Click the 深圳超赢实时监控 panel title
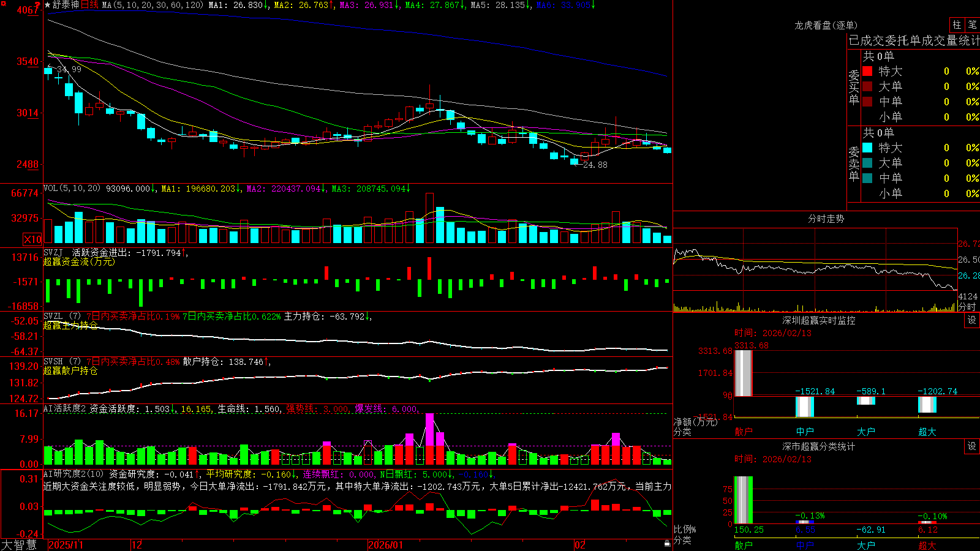This screenshot has width=980, height=551. tap(819, 320)
